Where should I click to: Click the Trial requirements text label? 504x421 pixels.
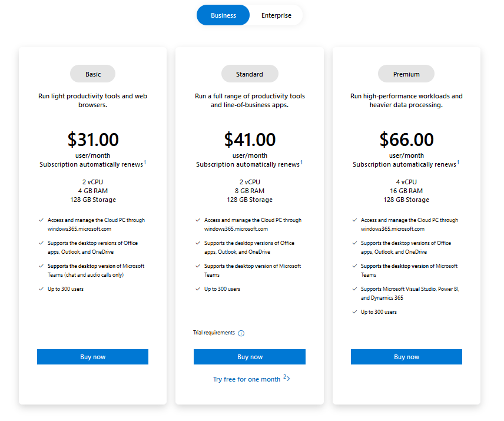(x=214, y=333)
